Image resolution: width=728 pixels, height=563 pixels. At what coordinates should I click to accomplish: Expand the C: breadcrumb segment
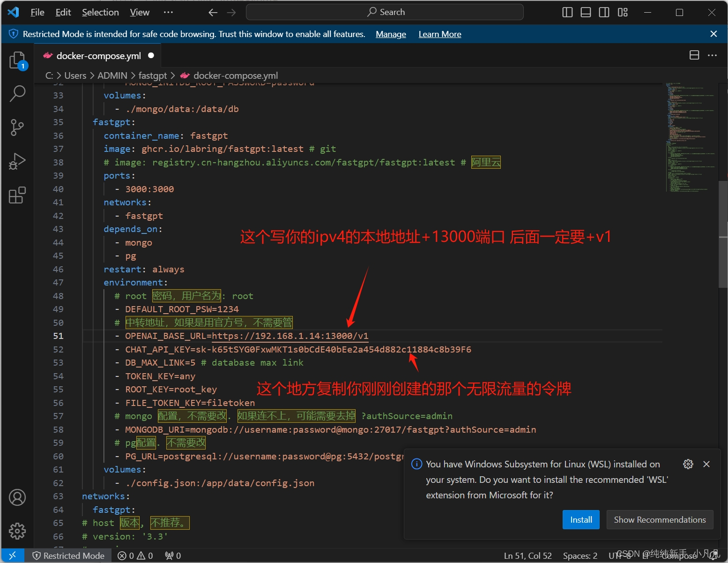[49, 75]
